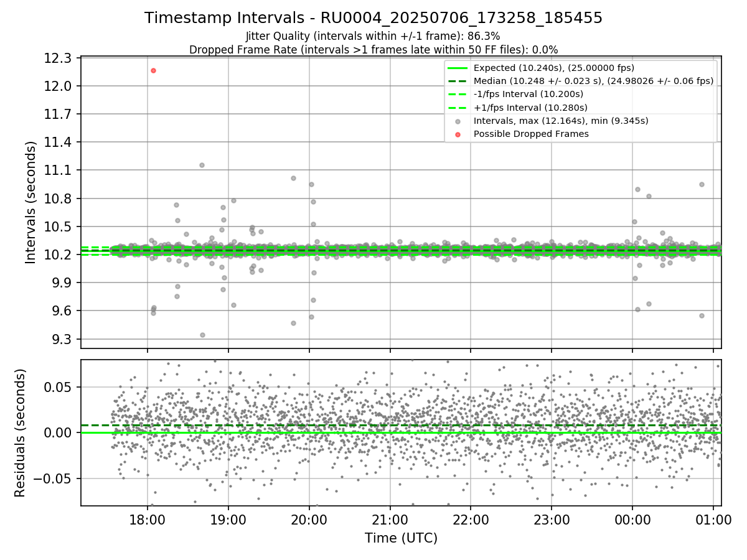The width and height of the screenshot is (747, 560).
Task: Click the '22:00' x-axis tick label
Action: [x=471, y=519]
